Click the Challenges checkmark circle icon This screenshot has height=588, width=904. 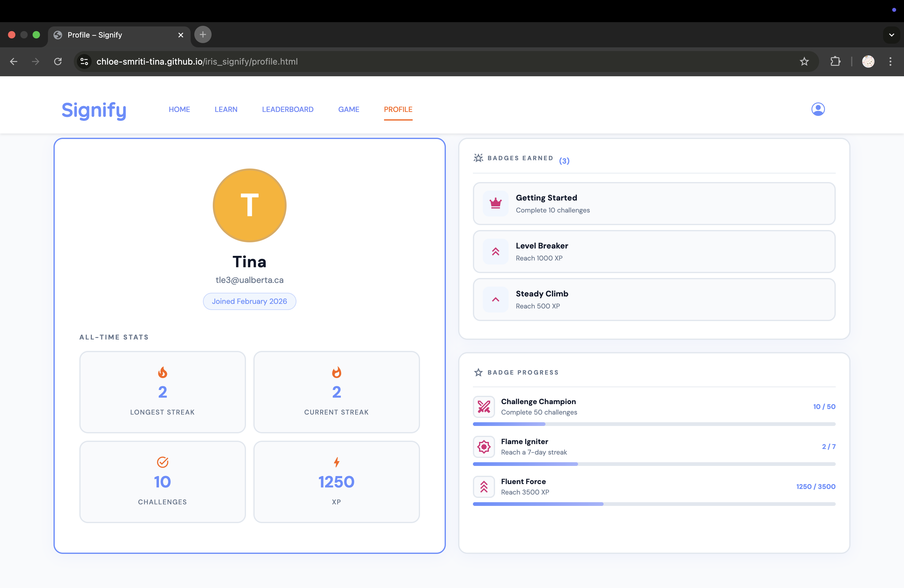tap(163, 462)
